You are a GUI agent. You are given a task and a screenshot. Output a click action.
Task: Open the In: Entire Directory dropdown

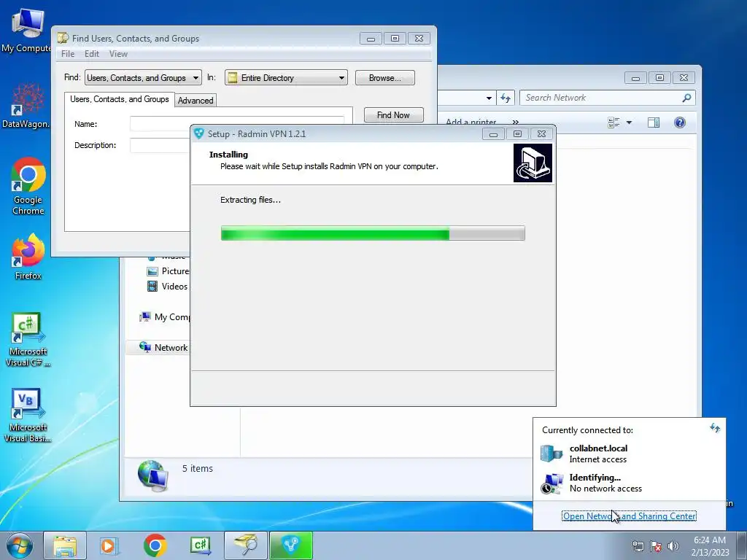pyautogui.click(x=286, y=77)
